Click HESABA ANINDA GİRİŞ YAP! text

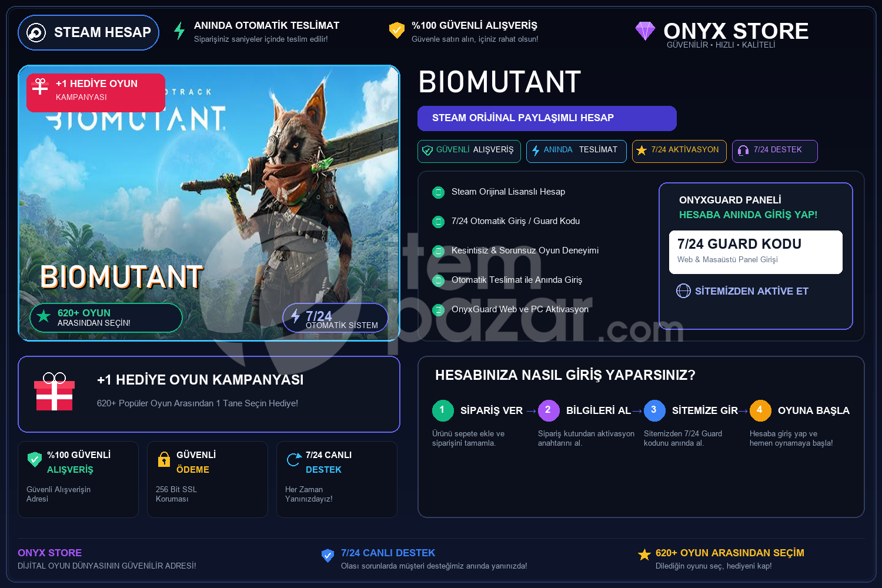click(x=748, y=215)
